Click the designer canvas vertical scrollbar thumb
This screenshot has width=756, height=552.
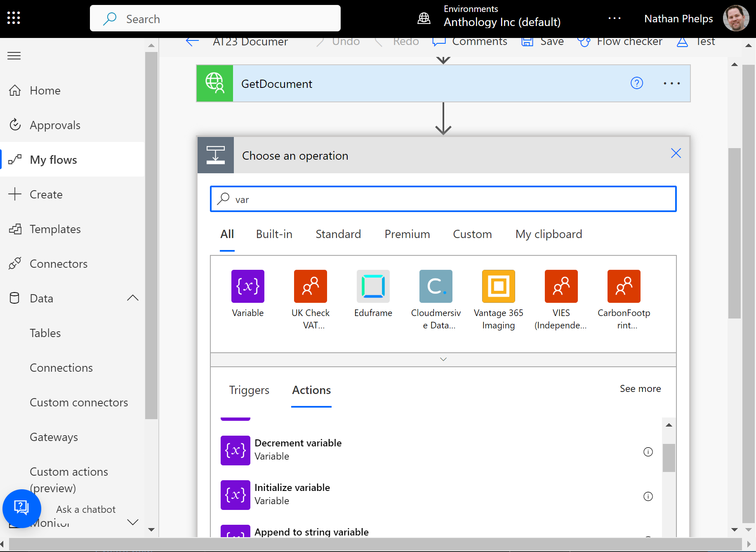point(735,233)
